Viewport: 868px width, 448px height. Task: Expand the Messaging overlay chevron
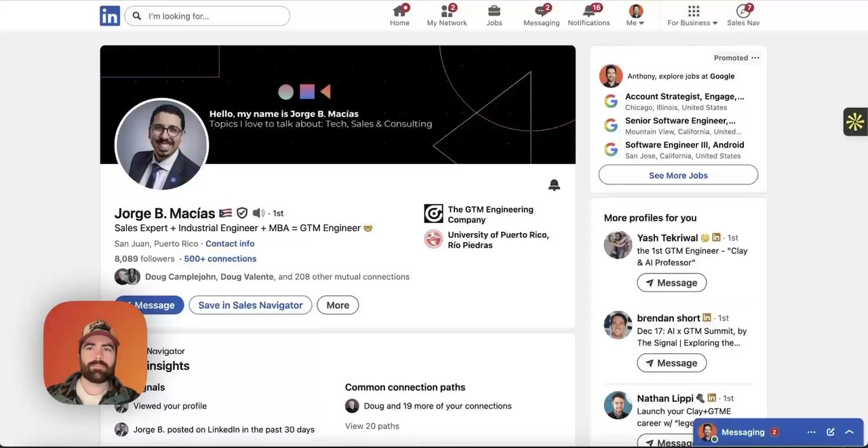pyautogui.click(x=849, y=432)
